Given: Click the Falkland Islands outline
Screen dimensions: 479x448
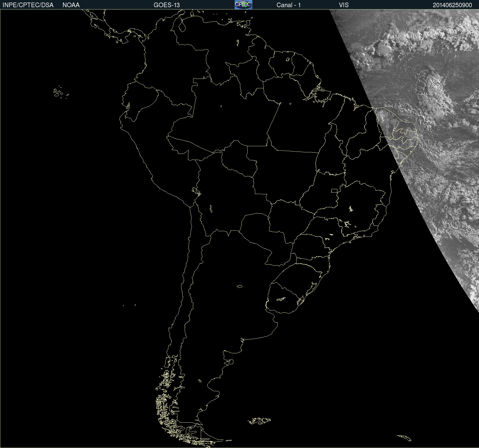Looking at the screenshot, I should (259, 421).
